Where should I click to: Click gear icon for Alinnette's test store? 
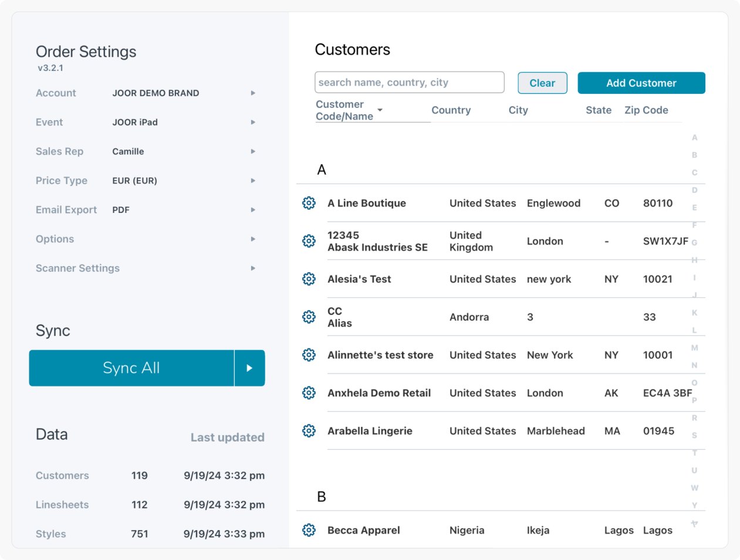coord(309,355)
